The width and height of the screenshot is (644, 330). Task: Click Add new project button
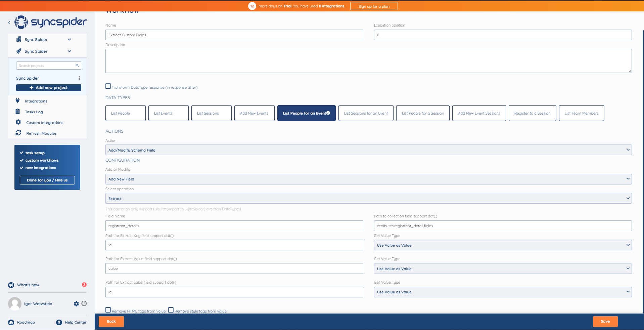pyautogui.click(x=49, y=88)
